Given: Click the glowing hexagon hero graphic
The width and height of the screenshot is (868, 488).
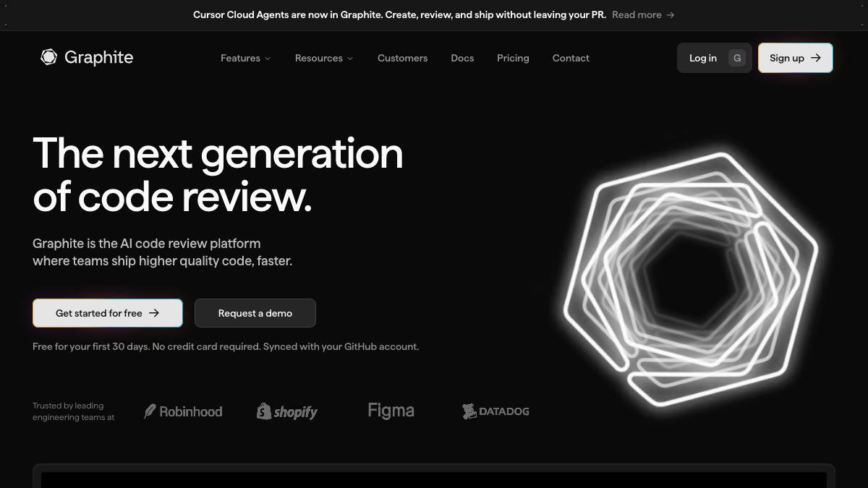Looking at the screenshot, I should (690, 278).
